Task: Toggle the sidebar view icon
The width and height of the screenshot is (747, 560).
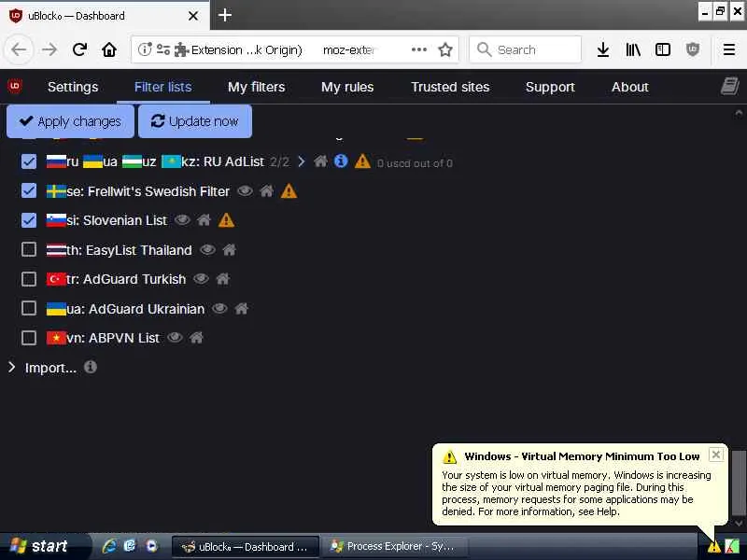Action: point(663,49)
